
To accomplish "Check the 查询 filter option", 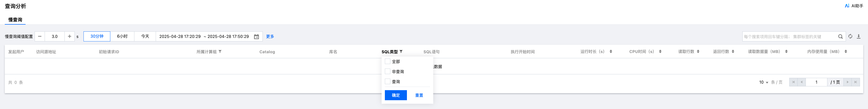I will click(388, 82).
